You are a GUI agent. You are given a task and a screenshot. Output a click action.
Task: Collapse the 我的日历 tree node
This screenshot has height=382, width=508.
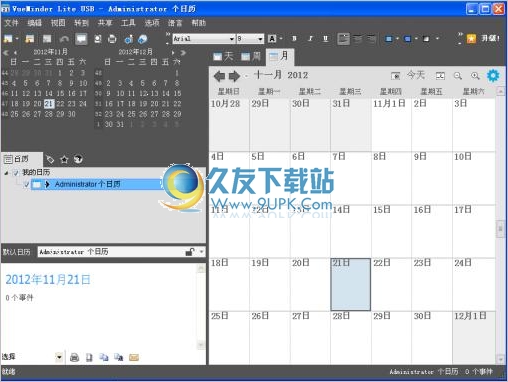6,173
